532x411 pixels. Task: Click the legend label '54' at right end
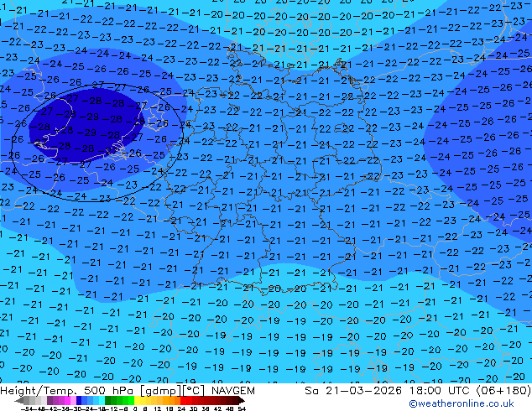(x=242, y=409)
